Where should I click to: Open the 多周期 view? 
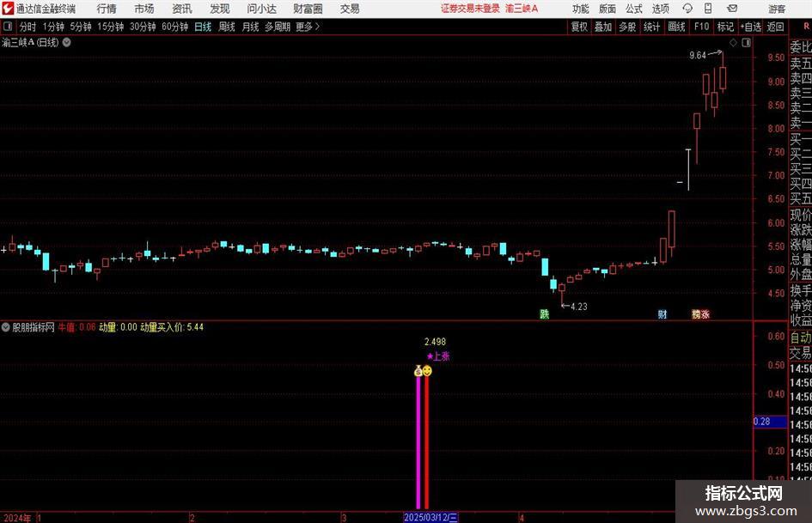point(278,27)
